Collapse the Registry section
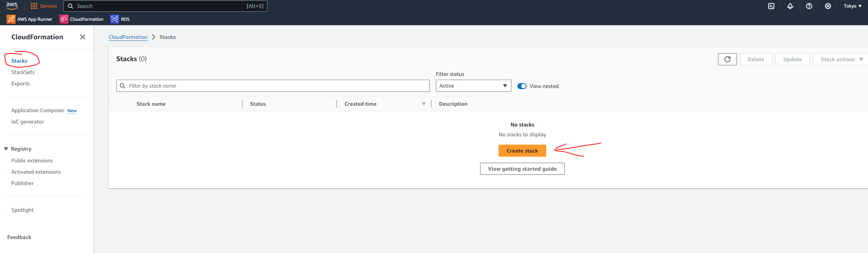Screen dimensions: 868x253 [6, 149]
